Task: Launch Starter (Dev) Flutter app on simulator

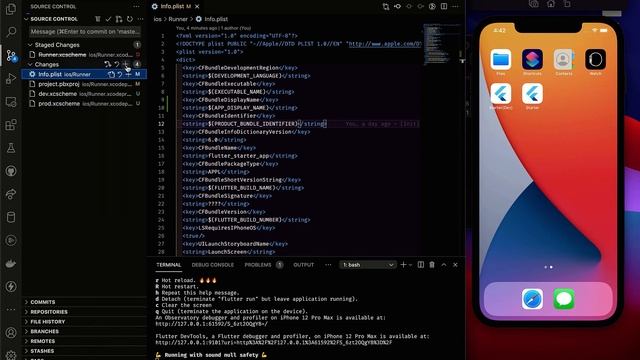Action: click(x=501, y=94)
